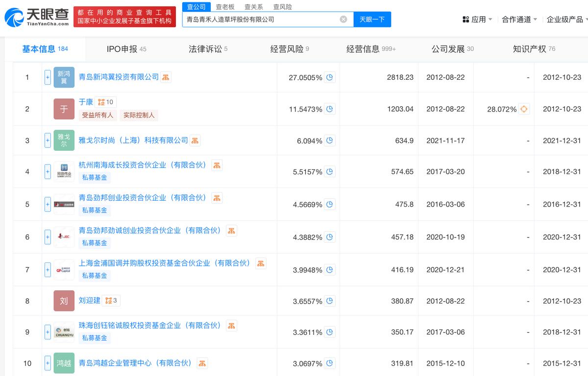This screenshot has width=588, height=376.
Task: Open 青岛鸿越企业管理中心 link
Action: tap(136, 363)
